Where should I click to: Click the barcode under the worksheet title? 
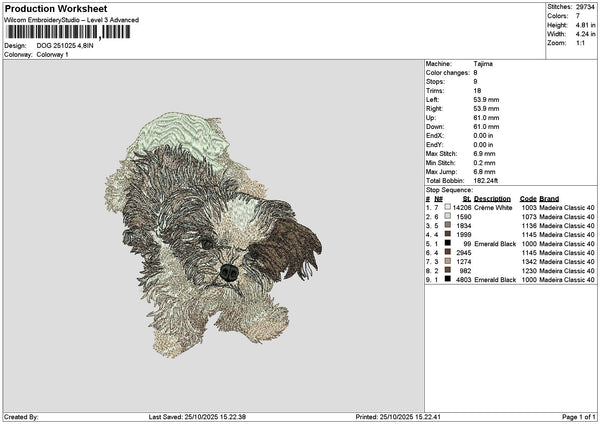(69, 32)
